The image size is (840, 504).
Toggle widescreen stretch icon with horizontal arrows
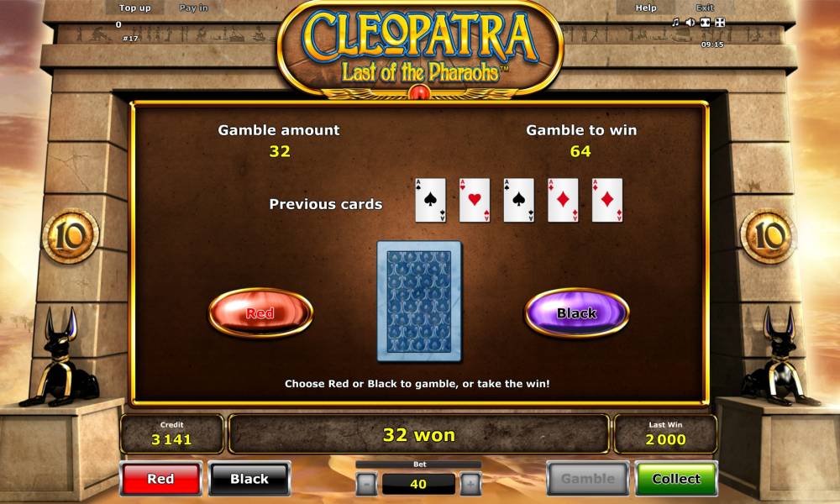pos(706,23)
